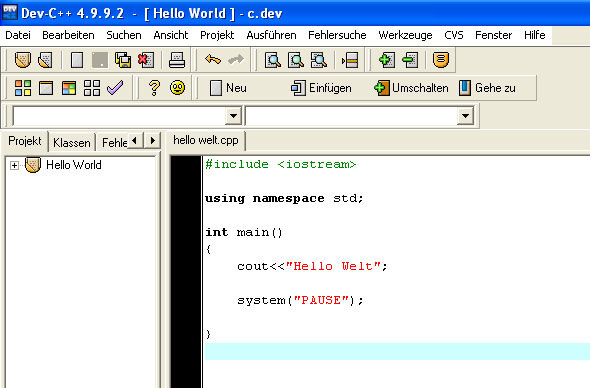The image size is (590, 388).
Task: Click the #include <iostream> code line
Action: click(x=280, y=164)
